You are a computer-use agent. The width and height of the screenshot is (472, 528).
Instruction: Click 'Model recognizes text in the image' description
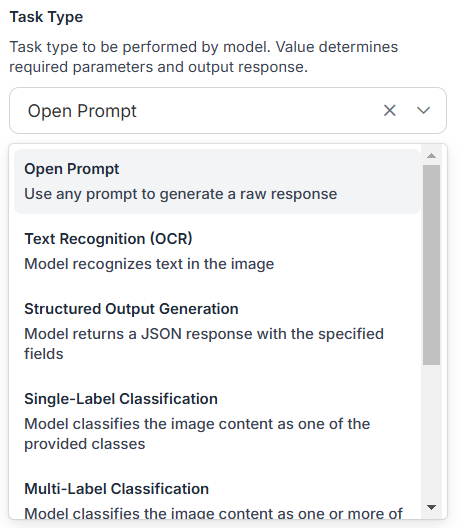[x=149, y=264]
